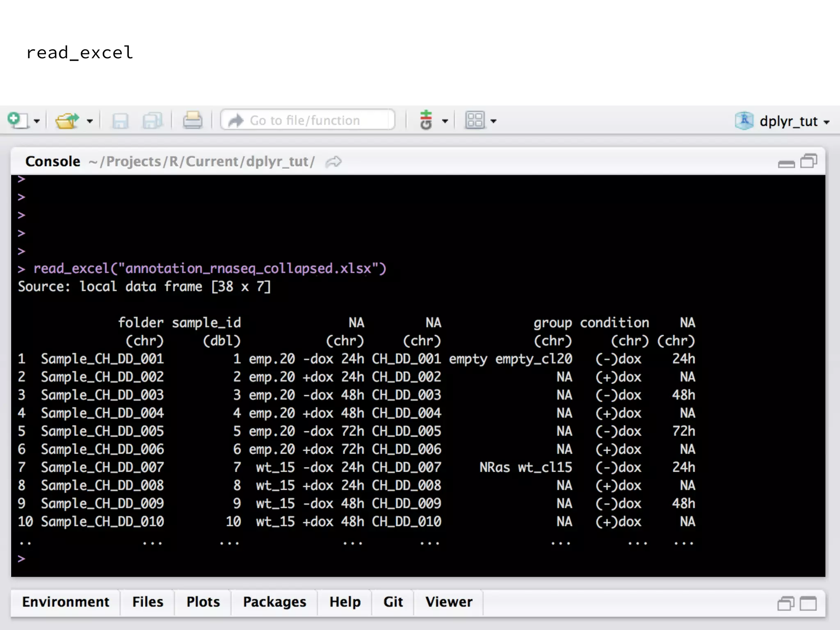Click the version control Git icon
The height and width of the screenshot is (630, 840).
click(x=426, y=120)
